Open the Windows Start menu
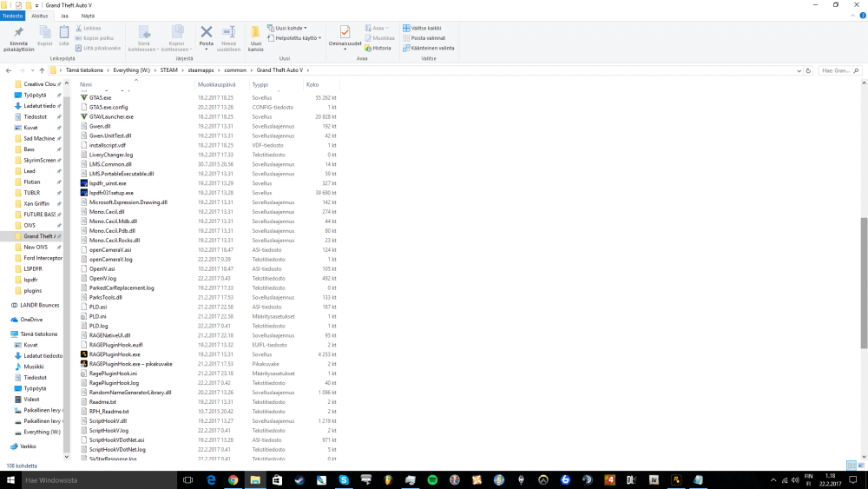Viewport: 868px width, 489px height. 10,480
